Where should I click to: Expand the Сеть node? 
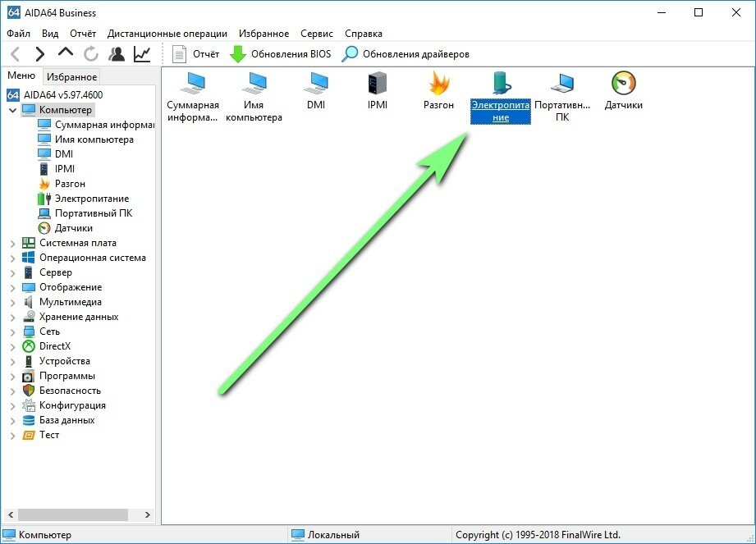click(13, 332)
